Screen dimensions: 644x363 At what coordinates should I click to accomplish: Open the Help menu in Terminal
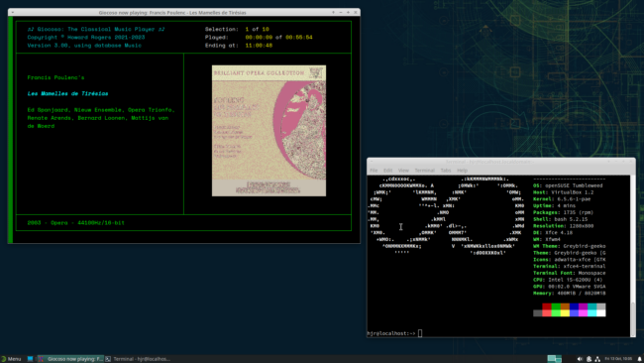[462, 171]
